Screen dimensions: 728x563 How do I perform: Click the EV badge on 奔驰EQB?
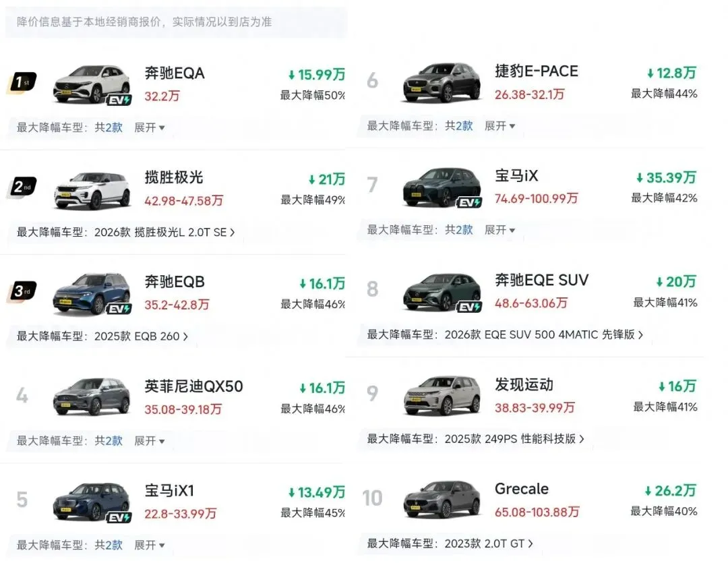pos(119,309)
